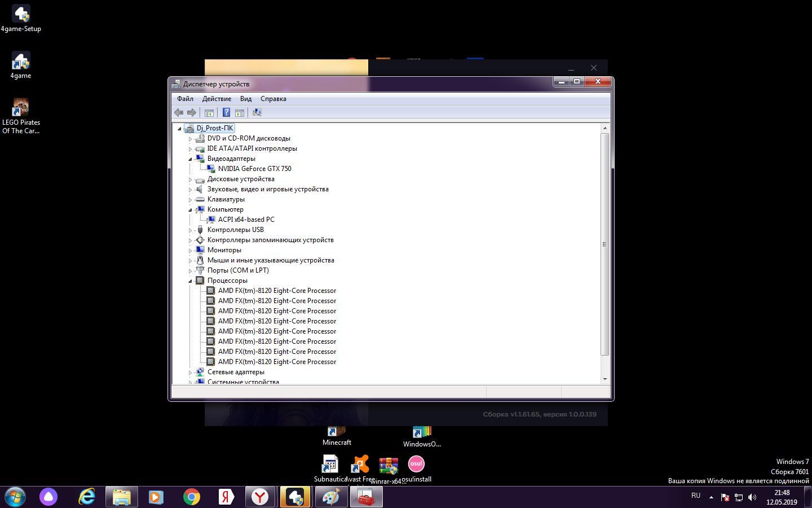Click the scan for hardware changes icon
The height and width of the screenshot is (508, 812).
257,112
